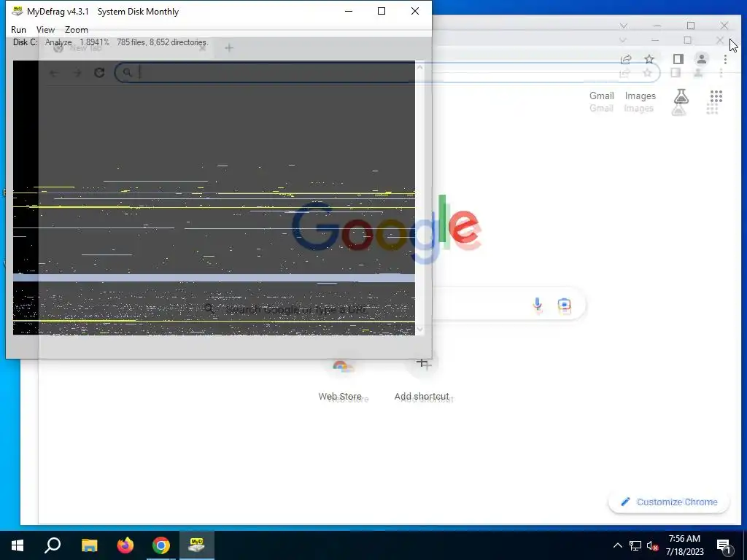Launch Firefox from the taskbar
Screen dimensions: 747x560
(125, 545)
